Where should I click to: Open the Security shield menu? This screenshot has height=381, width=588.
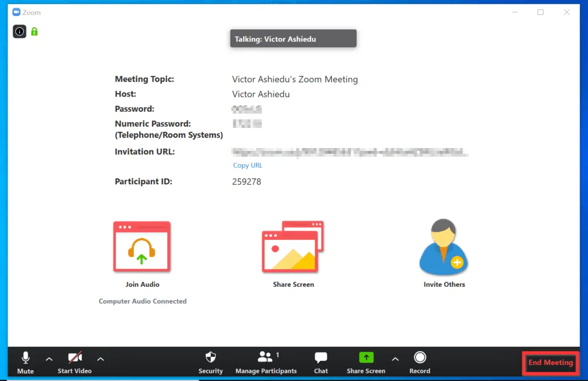tap(210, 362)
